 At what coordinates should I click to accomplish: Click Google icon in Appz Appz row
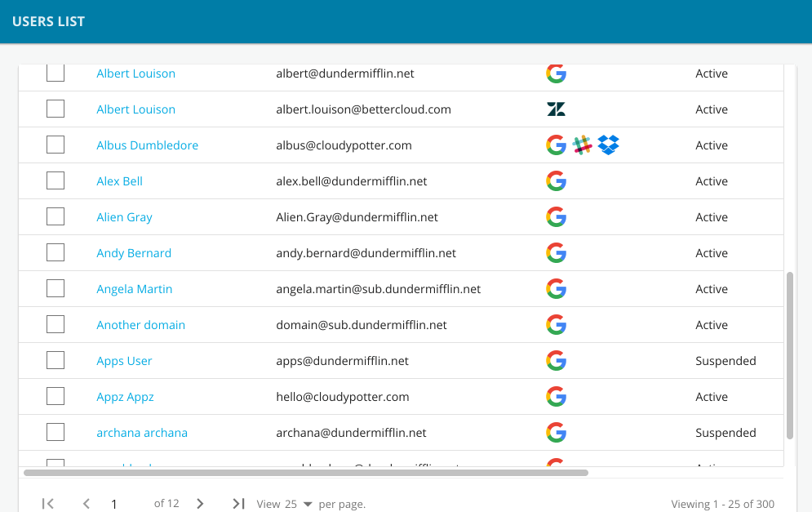(x=556, y=396)
